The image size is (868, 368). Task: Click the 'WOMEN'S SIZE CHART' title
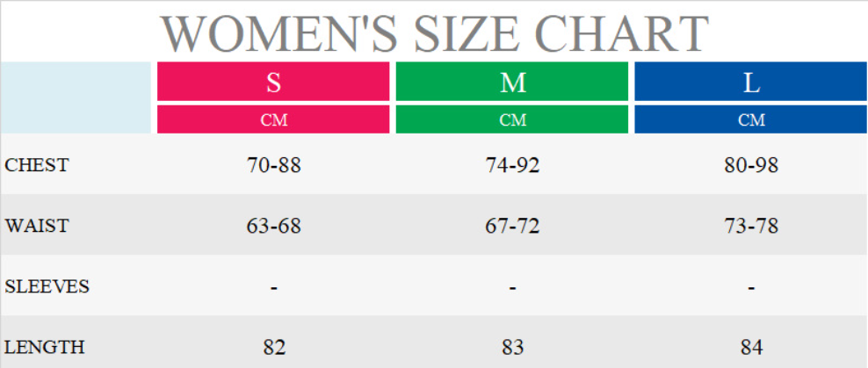pyautogui.click(x=434, y=32)
